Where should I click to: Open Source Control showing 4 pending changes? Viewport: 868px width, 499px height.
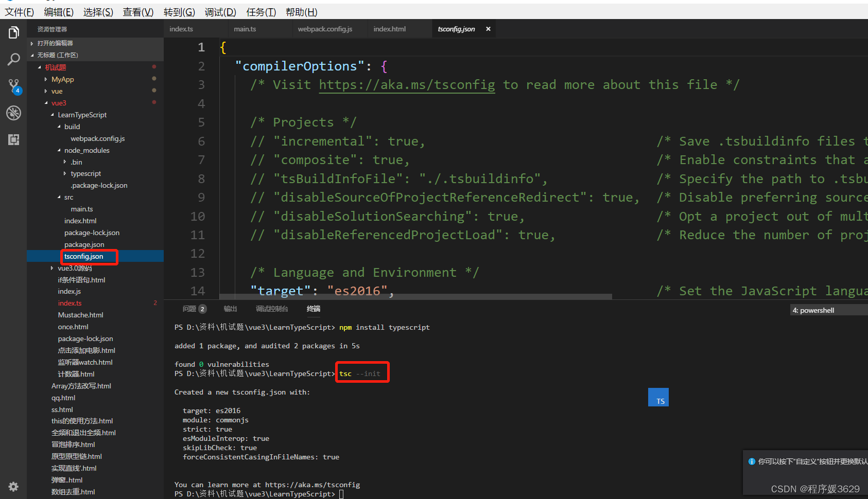point(13,86)
